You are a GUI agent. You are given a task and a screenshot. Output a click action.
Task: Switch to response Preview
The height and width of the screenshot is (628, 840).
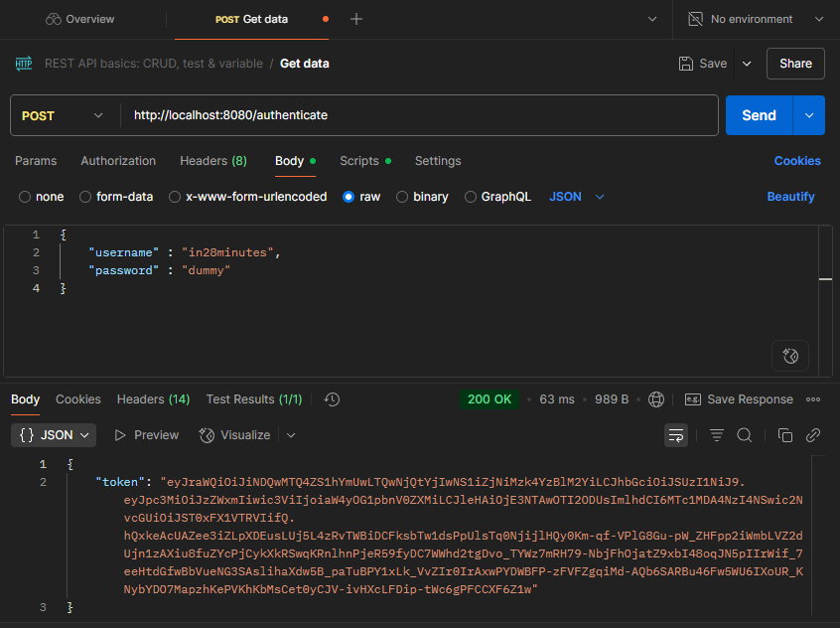146,435
